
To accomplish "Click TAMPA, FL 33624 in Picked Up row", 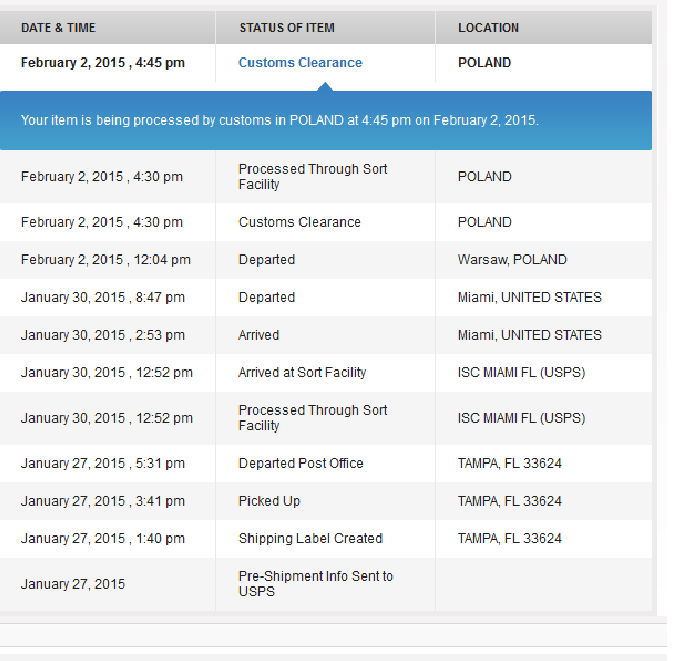I will pyautogui.click(x=509, y=501).
